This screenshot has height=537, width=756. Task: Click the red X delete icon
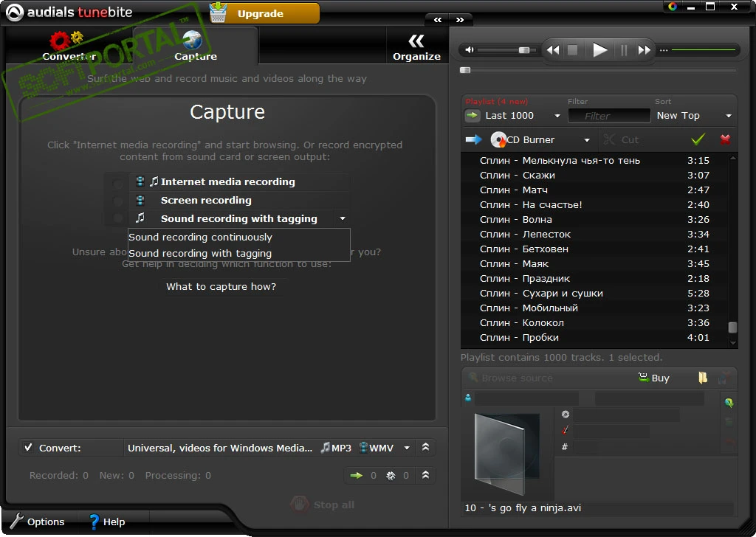[x=725, y=139]
